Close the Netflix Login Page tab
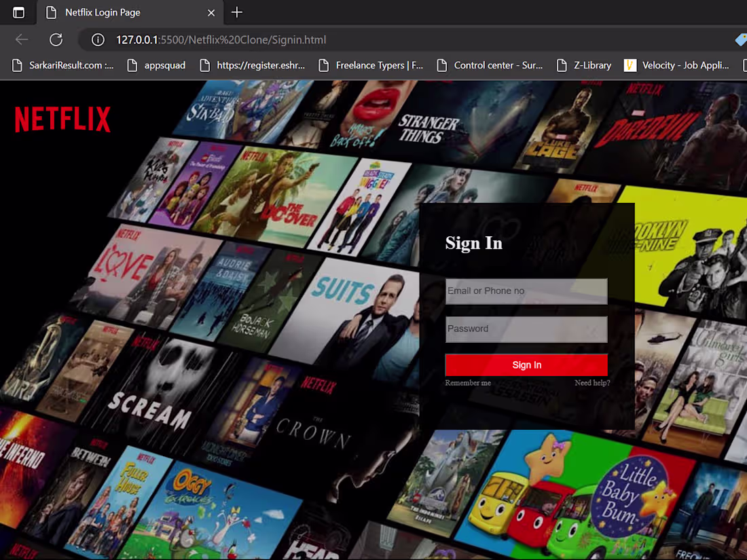The height and width of the screenshot is (560, 747). pyautogui.click(x=211, y=13)
